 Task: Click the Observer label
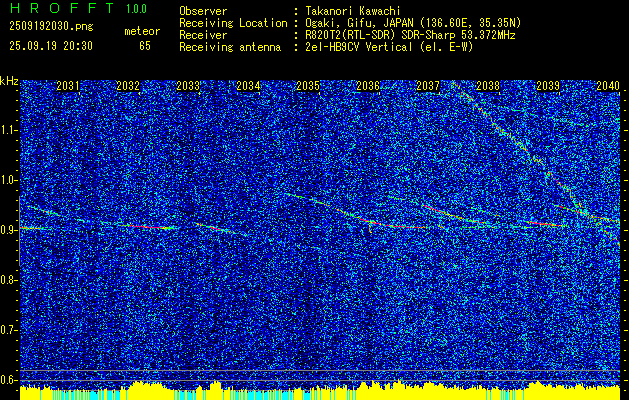(x=203, y=11)
